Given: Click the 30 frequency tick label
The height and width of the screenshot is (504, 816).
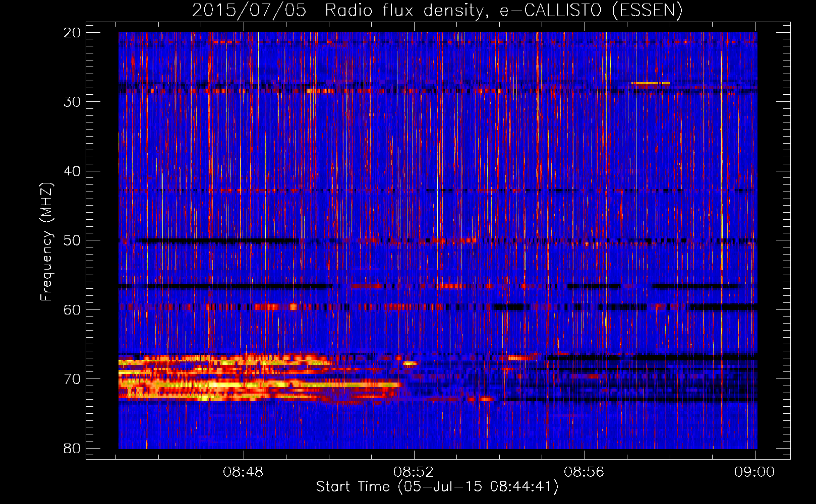Looking at the screenshot, I should [x=72, y=102].
